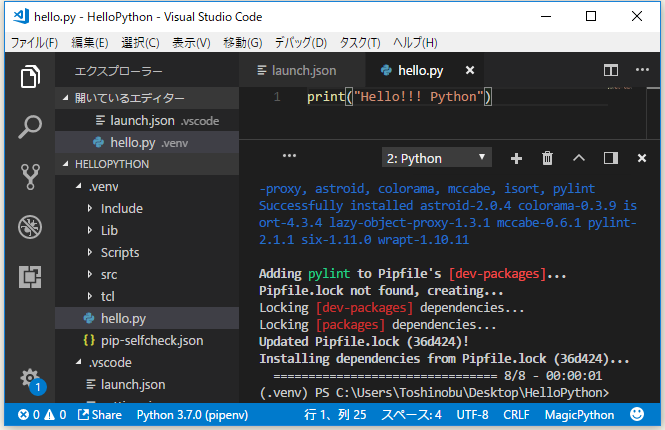
Task: Move the panel to the side
Action: (x=611, y=158)
